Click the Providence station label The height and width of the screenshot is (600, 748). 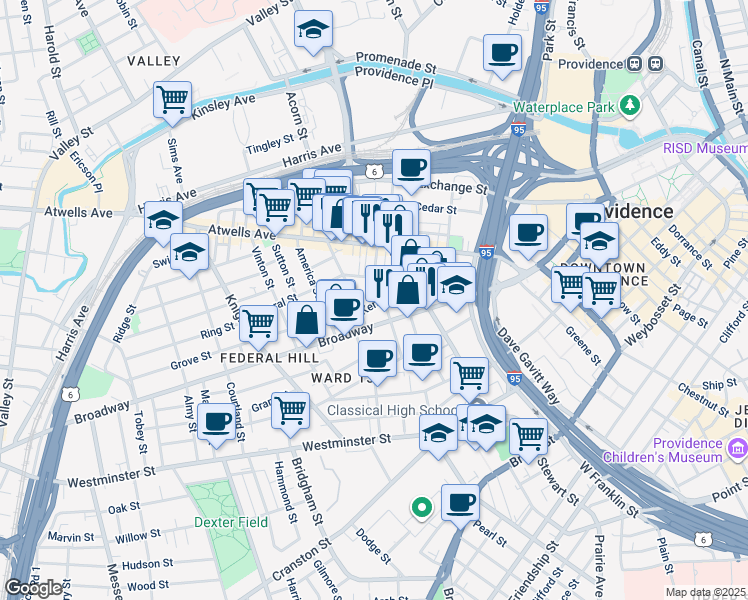pos(591,64)
